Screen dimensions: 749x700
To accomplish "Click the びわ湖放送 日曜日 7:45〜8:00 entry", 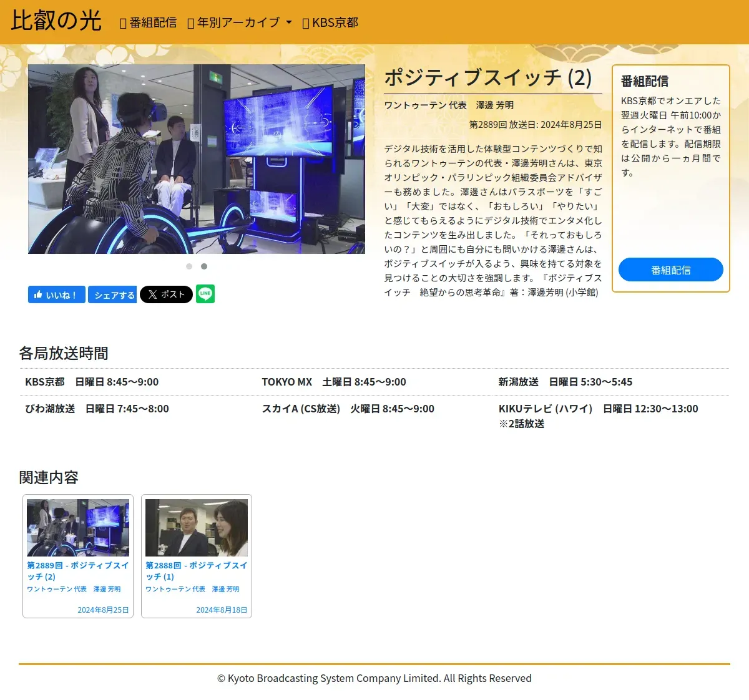I will point(97,409).
